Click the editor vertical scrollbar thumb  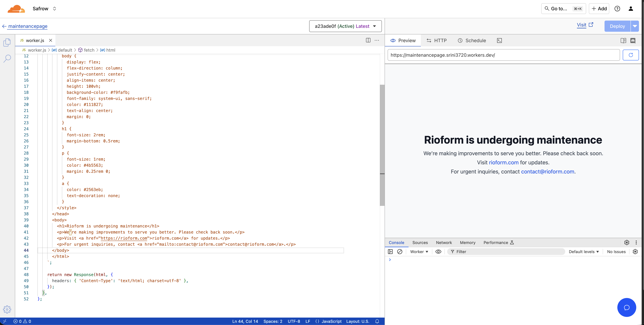point(382,145)
